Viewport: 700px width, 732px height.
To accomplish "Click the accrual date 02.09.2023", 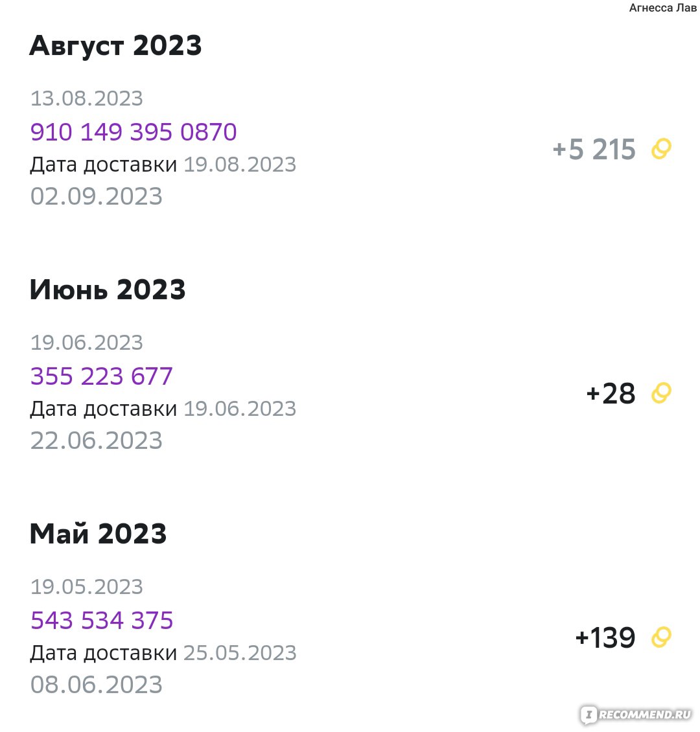I will point(96,196).
